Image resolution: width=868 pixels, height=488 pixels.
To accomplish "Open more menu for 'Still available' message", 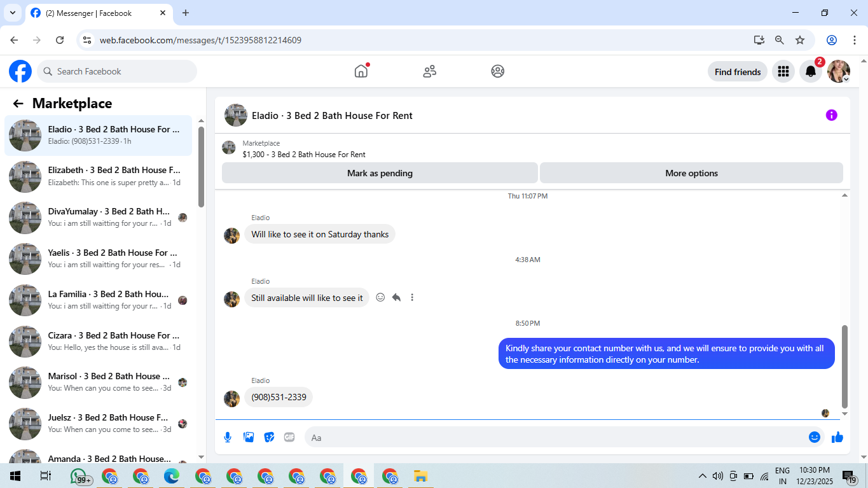I will coord(412,297).
